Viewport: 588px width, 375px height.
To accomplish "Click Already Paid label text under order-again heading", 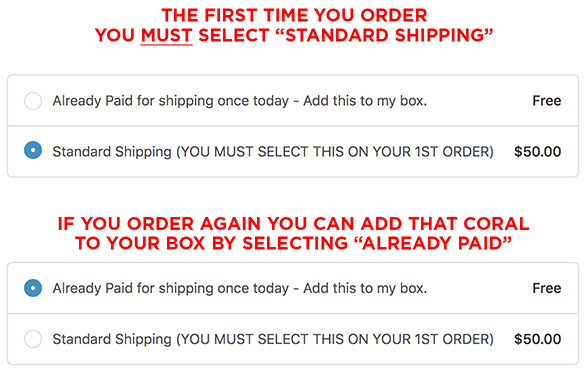I will [x=240, y=288].
